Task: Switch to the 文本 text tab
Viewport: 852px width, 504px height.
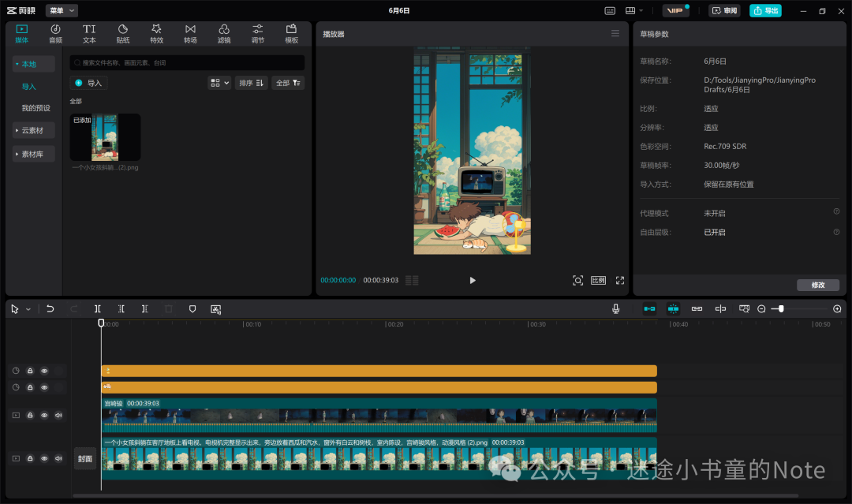Action: click(89, 33)
